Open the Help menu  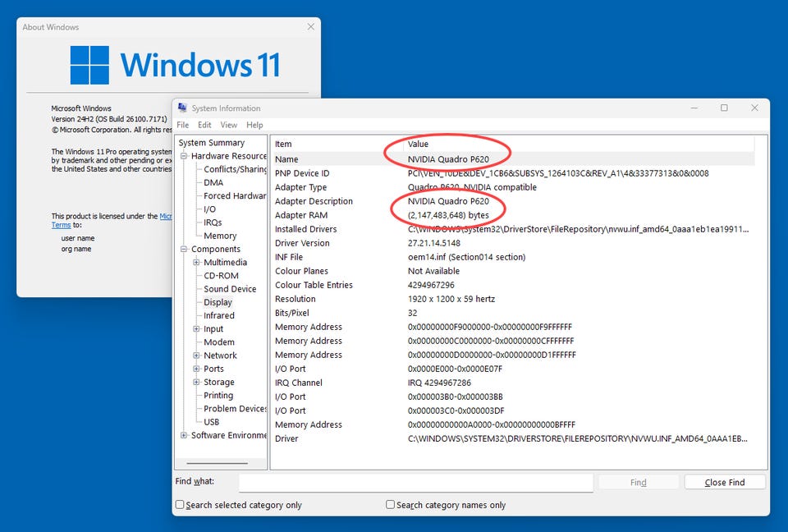(x=254, y=125)
